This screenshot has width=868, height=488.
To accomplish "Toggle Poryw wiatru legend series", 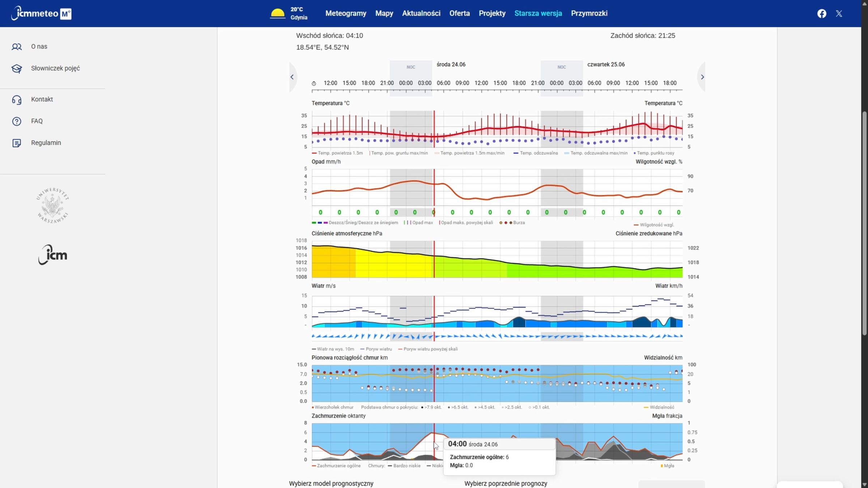I will pos(376,349).
